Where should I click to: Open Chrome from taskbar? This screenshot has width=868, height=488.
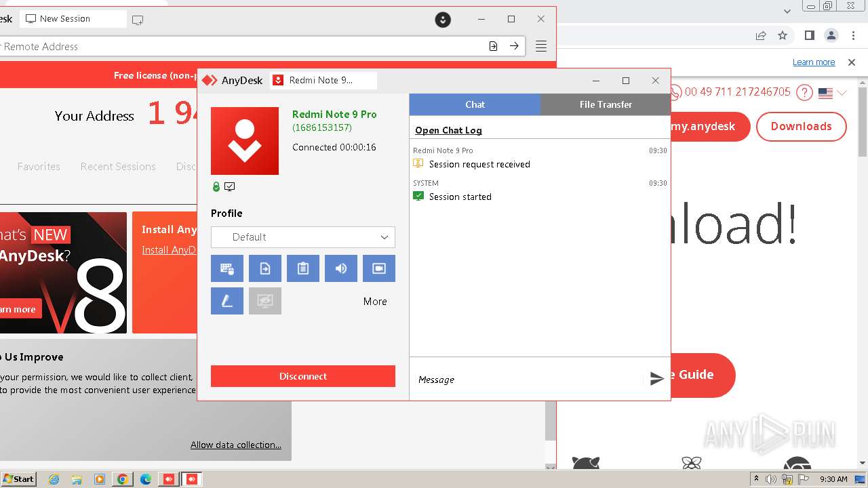click(x=123, y=479)
